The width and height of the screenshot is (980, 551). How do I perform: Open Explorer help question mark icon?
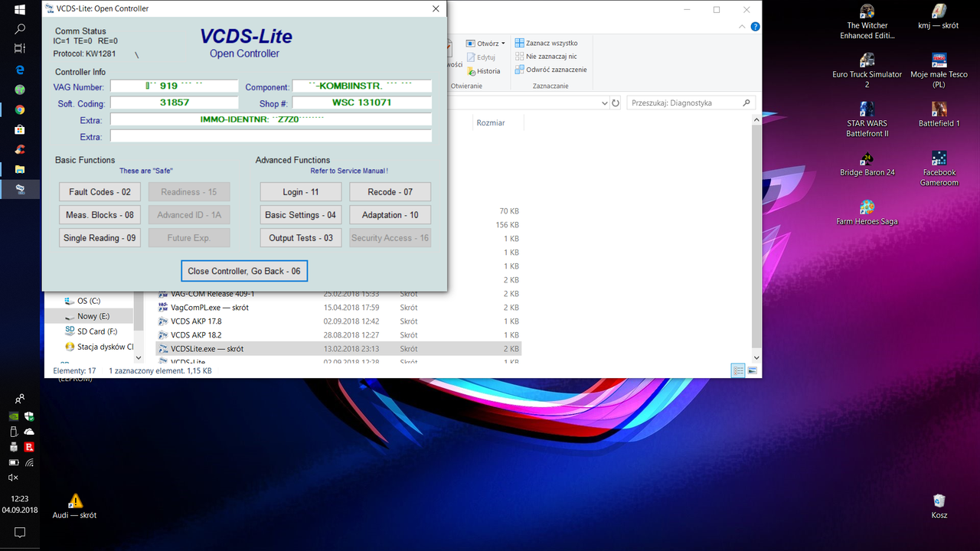[756, 27]
